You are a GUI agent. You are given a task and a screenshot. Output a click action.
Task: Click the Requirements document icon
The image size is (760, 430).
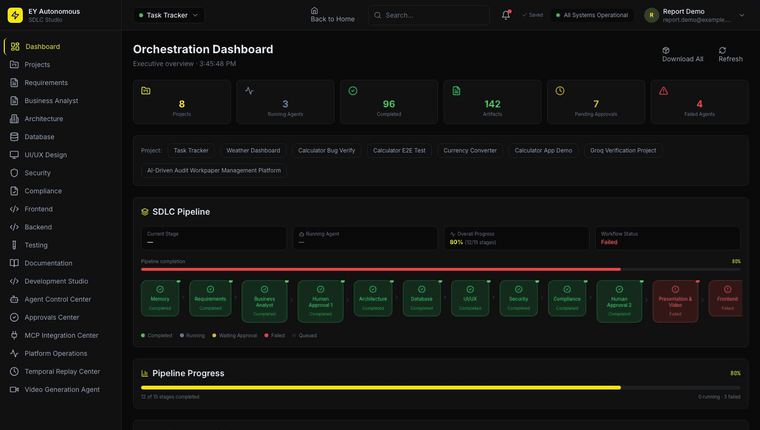pyautogui.click(x=15, y=82)
